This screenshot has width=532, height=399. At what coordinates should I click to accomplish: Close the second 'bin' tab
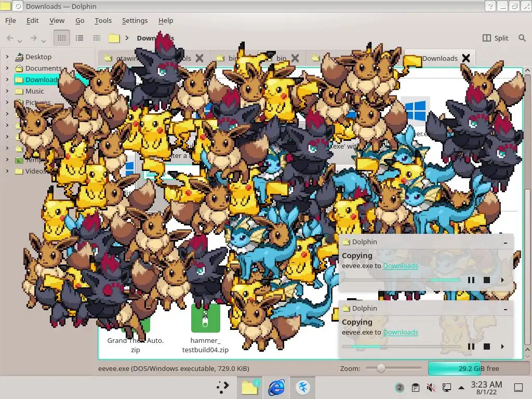tap(295, 58)
